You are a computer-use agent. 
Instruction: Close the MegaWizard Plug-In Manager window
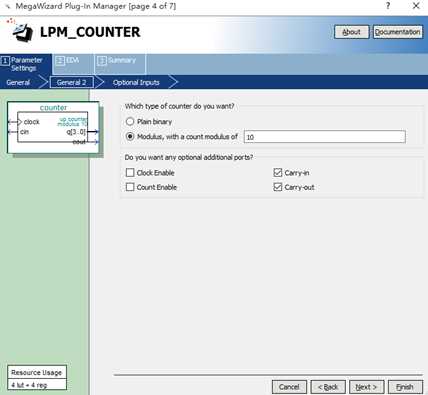click(x=416, y=6)
